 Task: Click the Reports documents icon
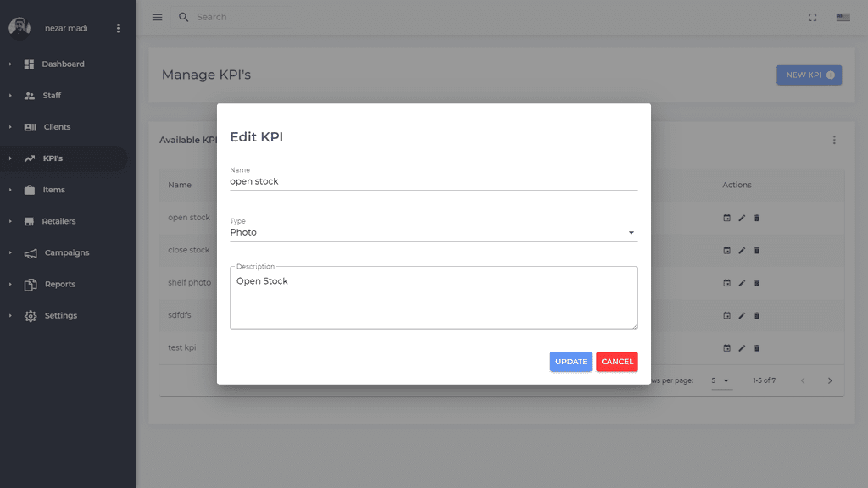31,285
